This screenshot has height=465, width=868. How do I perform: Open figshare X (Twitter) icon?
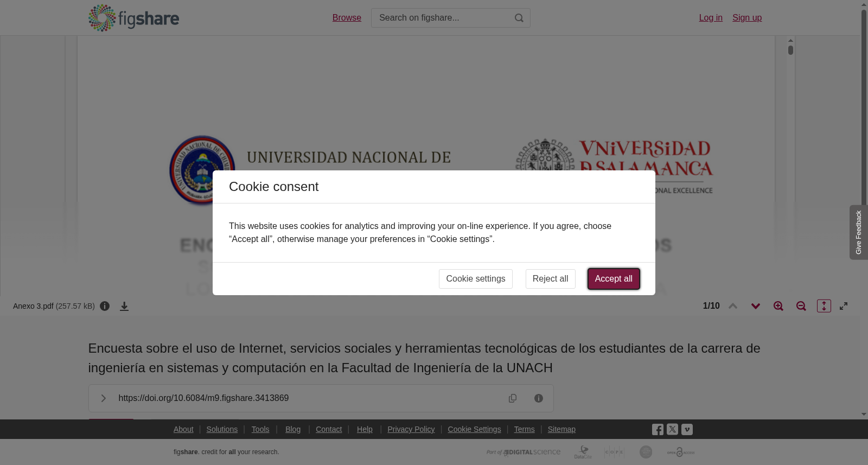pos(672,429)
